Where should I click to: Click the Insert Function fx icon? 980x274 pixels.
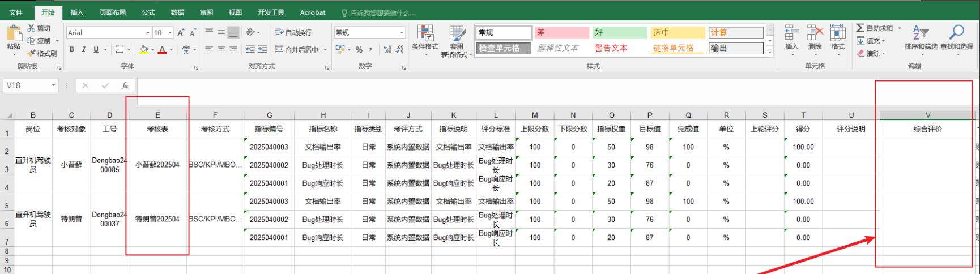(125, 85)
